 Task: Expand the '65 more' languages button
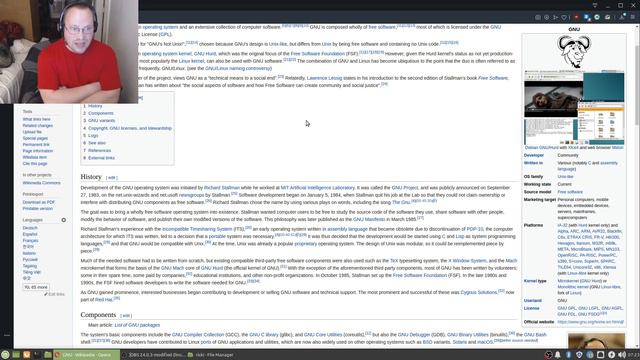click(x=36, y=287)
